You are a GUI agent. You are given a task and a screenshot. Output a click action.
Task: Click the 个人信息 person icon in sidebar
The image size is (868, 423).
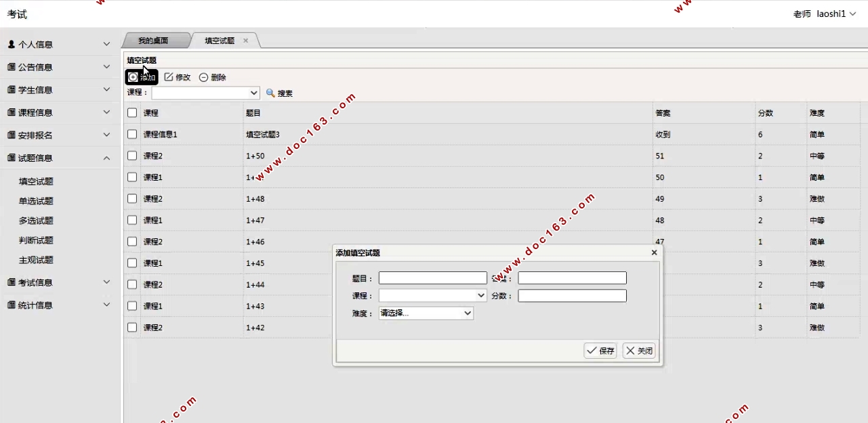12,44
